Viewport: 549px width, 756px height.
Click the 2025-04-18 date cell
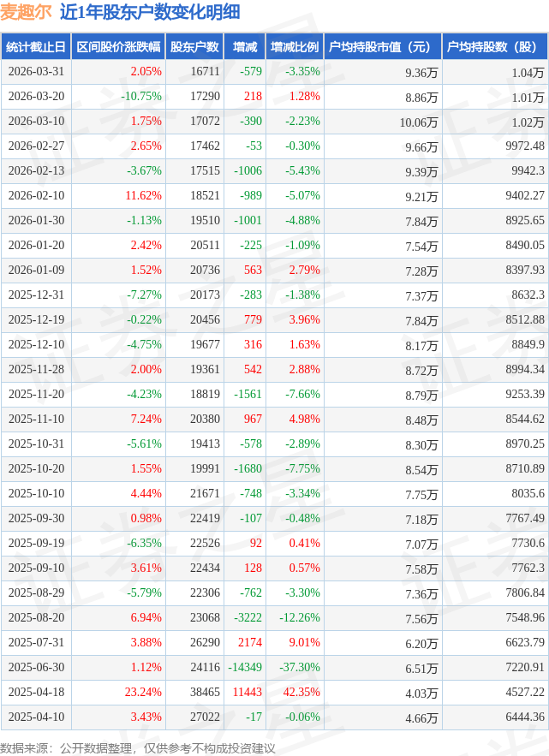[36, 692]
